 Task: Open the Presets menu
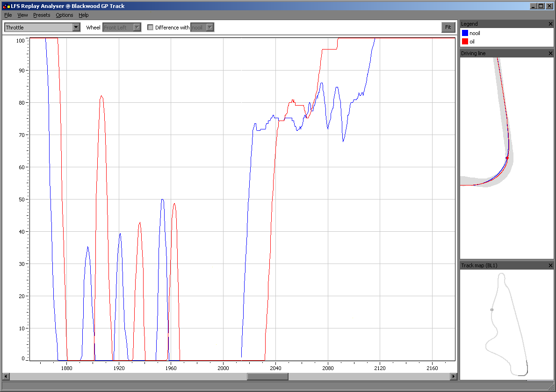pos(42,15)
